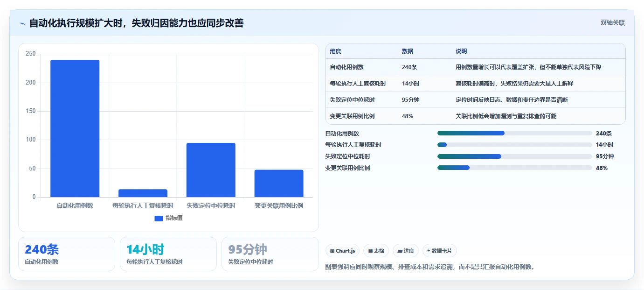Screen dimensions: 644x290
Task: Click the 数据卡片 chip
Action: pos(440,251)
